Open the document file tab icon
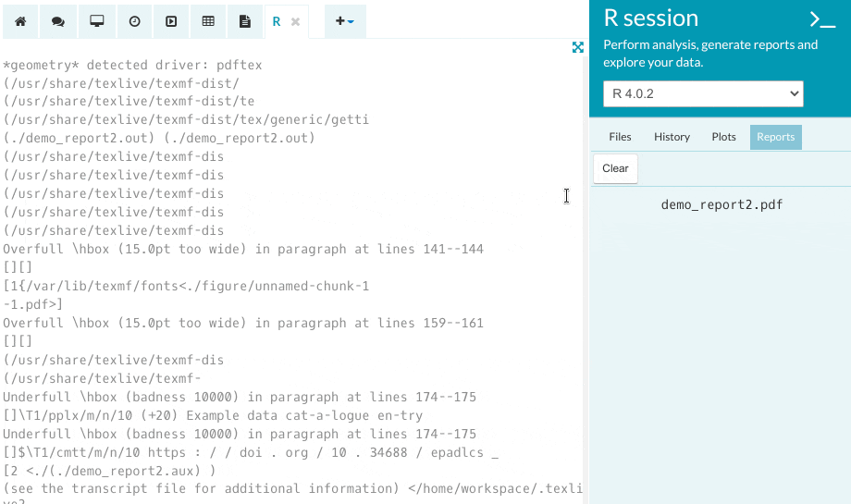The image size is (851, 504). (x=245, y=21)
